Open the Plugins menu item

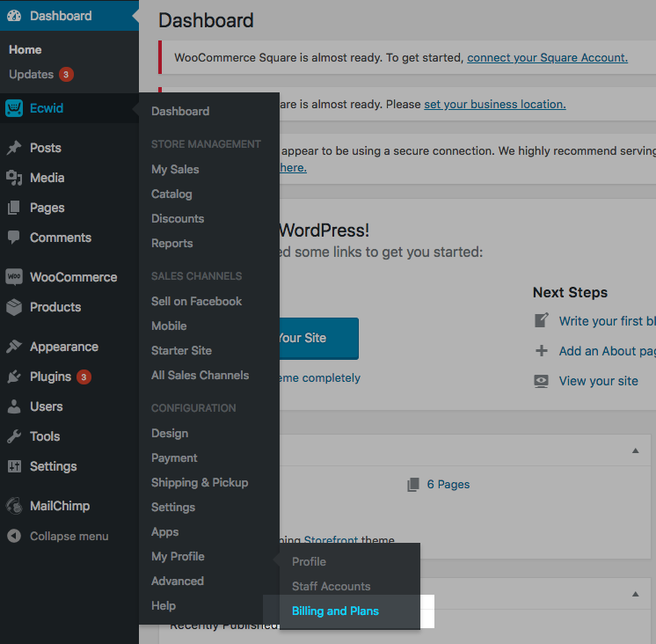pos(51,377)
